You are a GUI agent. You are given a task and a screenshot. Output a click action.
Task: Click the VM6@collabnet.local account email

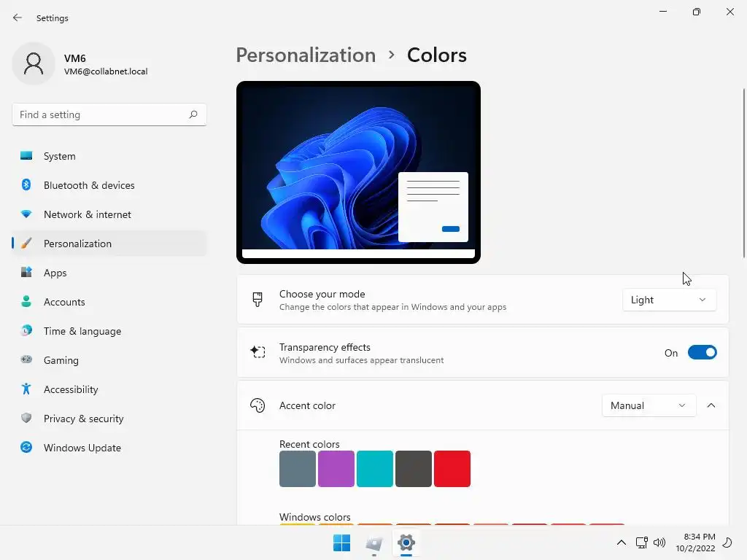point(106,71)
